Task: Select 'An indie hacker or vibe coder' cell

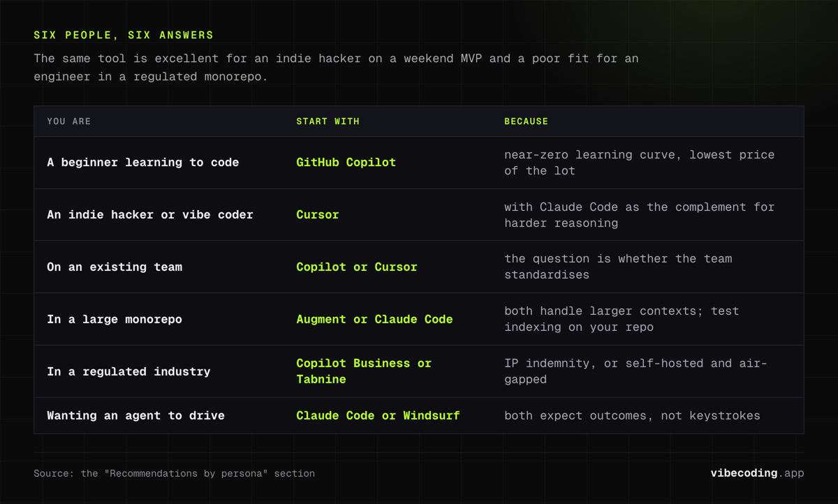Action: click(150, 215)
